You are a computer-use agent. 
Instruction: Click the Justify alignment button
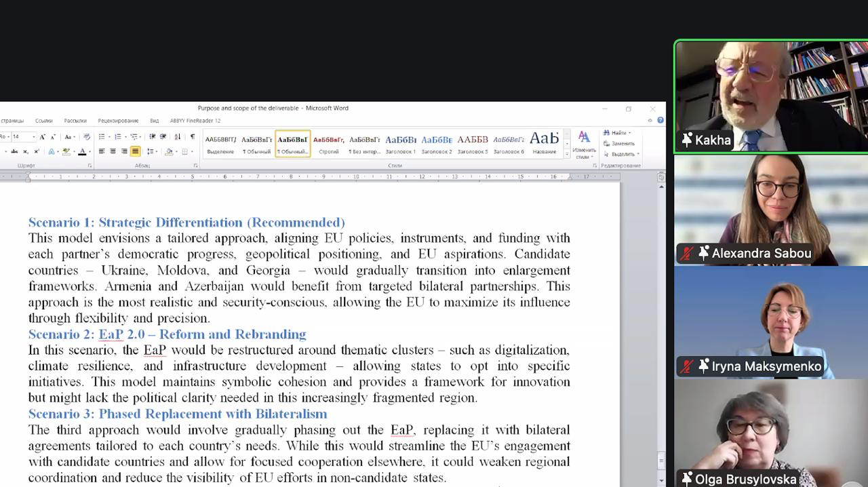click(x=135, y=151)
